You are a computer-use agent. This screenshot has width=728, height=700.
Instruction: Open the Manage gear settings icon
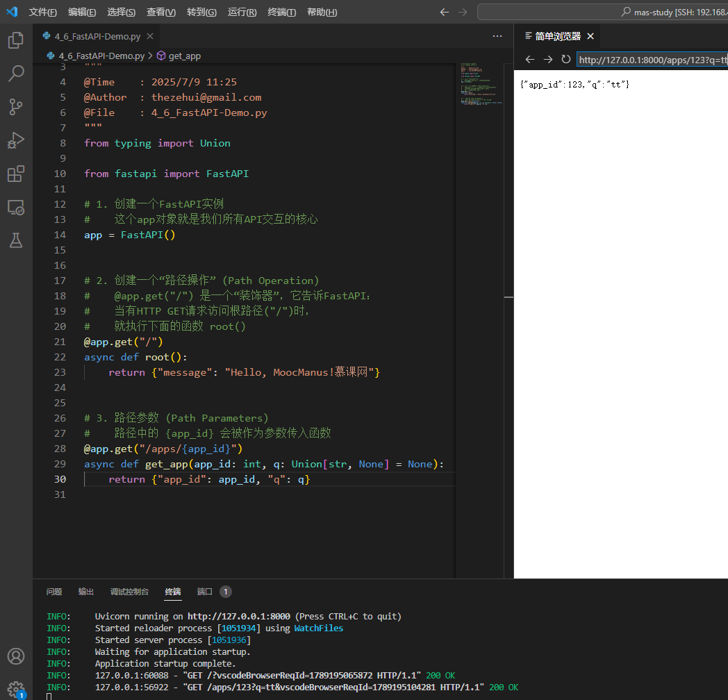16,690
